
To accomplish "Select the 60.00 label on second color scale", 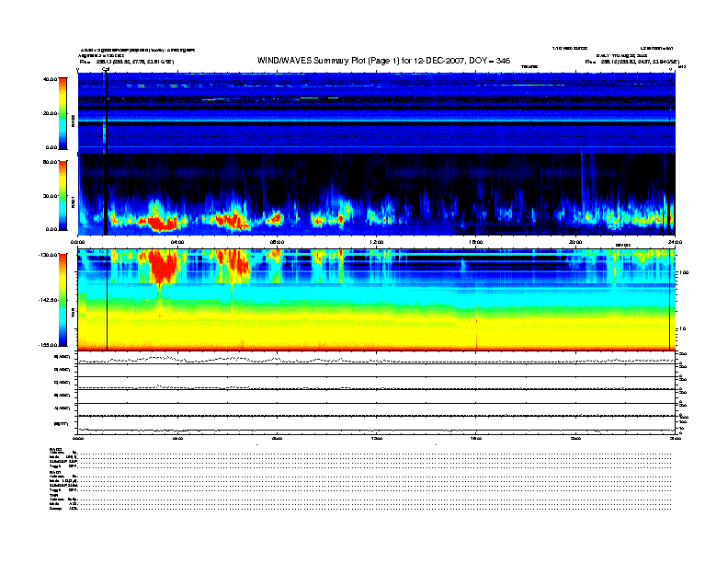I will [51, 162].
